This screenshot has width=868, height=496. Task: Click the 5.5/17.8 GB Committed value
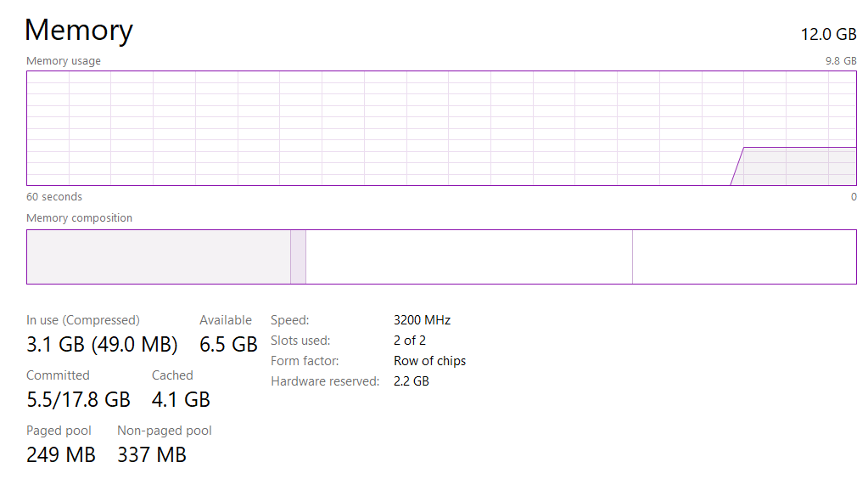pos(78,399)
